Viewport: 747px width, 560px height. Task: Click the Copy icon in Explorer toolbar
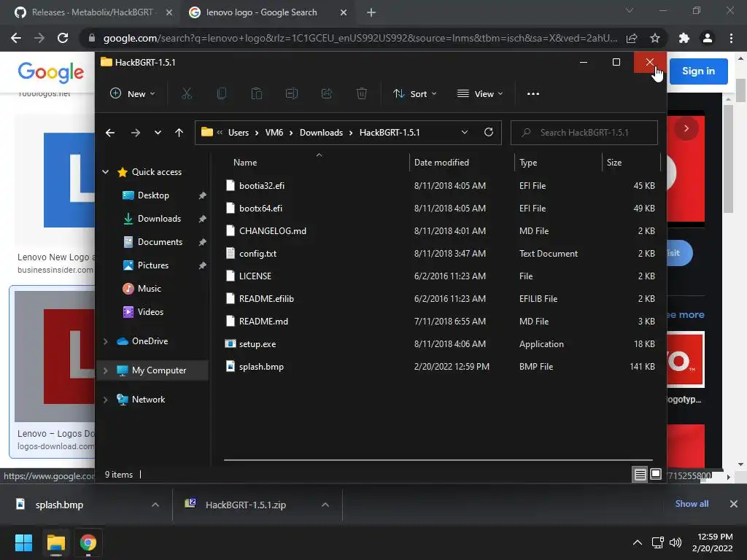click(222, 94)
